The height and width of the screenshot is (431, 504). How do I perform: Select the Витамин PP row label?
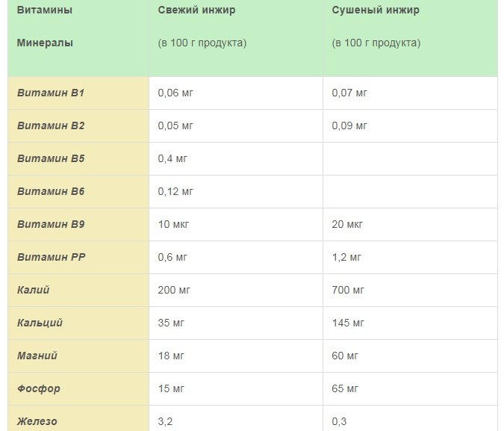click(51, 258)
